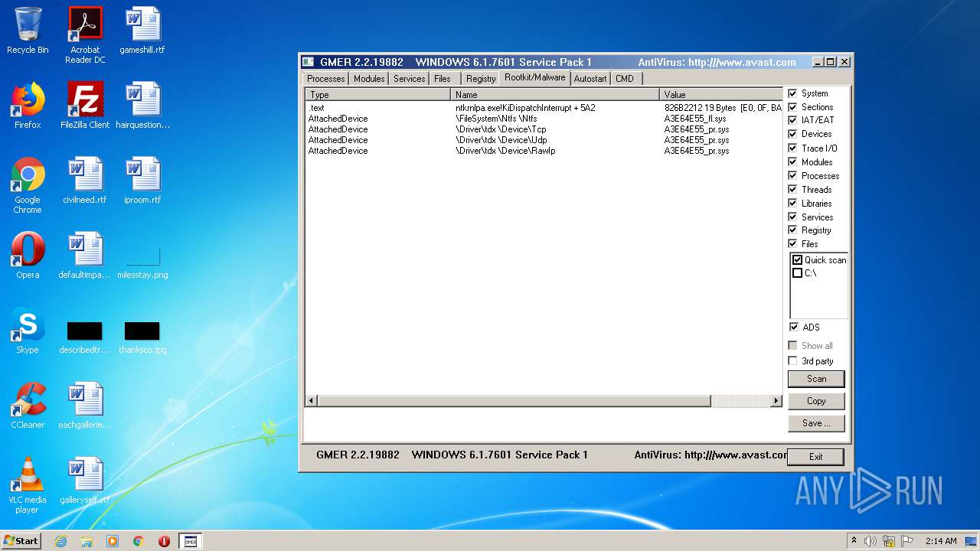
Task: Open the Services tab
Action: click(x=409, y=79)
